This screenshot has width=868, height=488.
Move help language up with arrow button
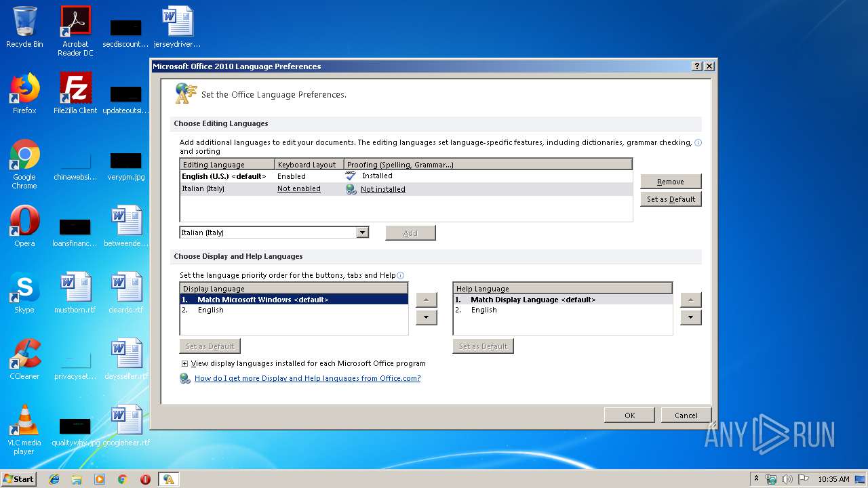(x=690, y=300)
